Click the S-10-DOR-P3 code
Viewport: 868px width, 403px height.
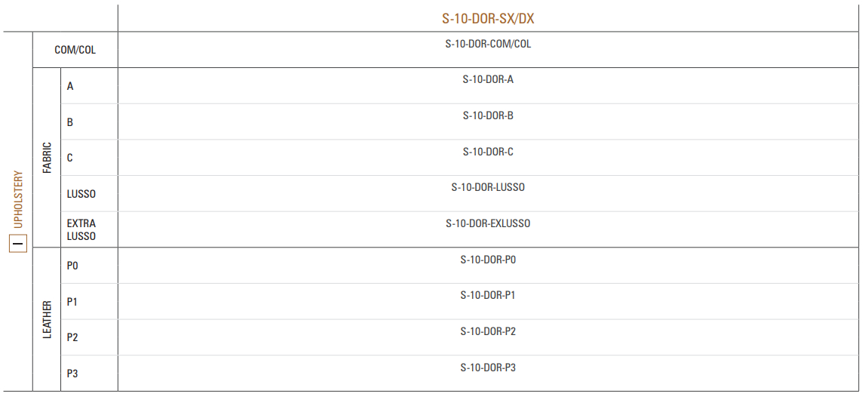click(488, 368)
